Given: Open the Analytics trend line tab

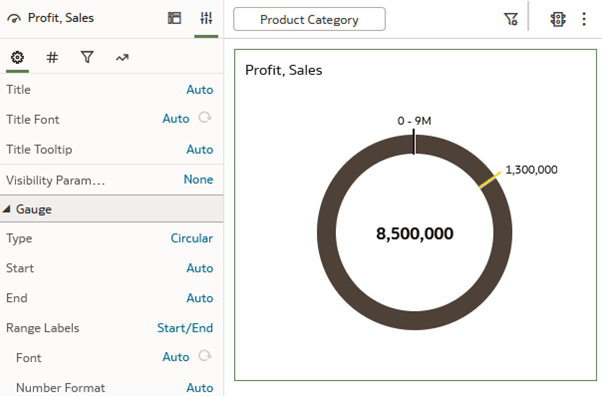Looking at the screenshot, I should tap(122, 58).
